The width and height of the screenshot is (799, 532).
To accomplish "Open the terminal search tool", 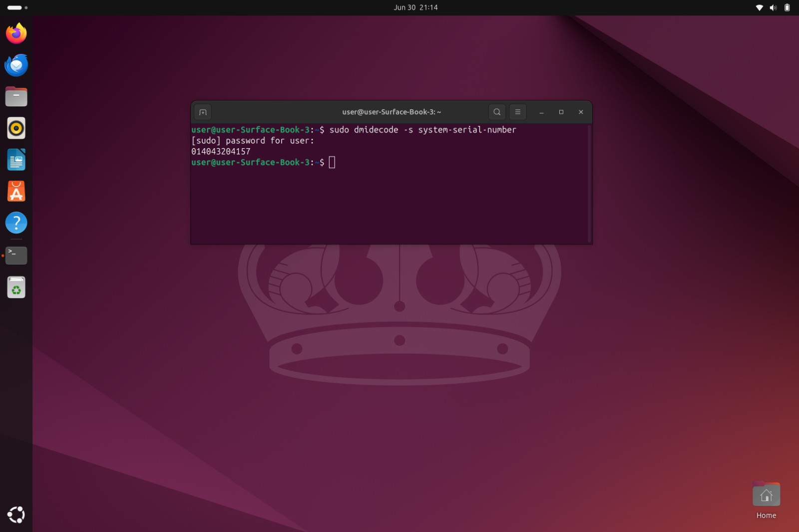I will point(497,112).
